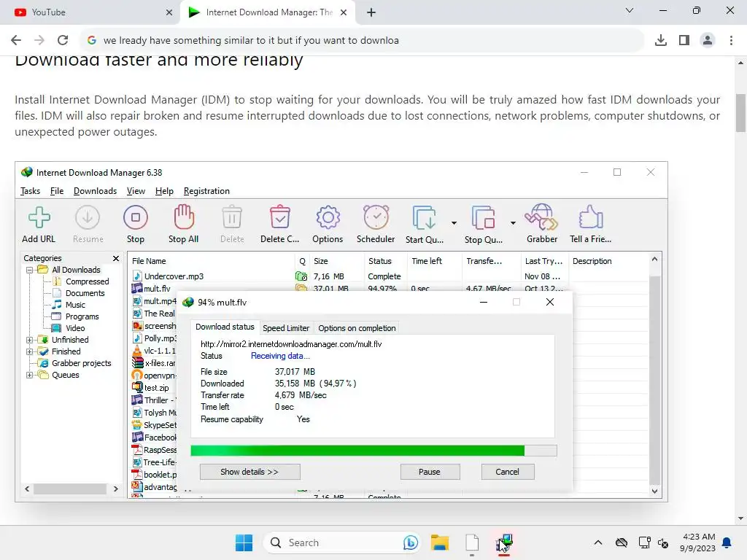This screenshot has width=747, height=560.
Task: Click the browser back arrow
Action: point(16,41)
